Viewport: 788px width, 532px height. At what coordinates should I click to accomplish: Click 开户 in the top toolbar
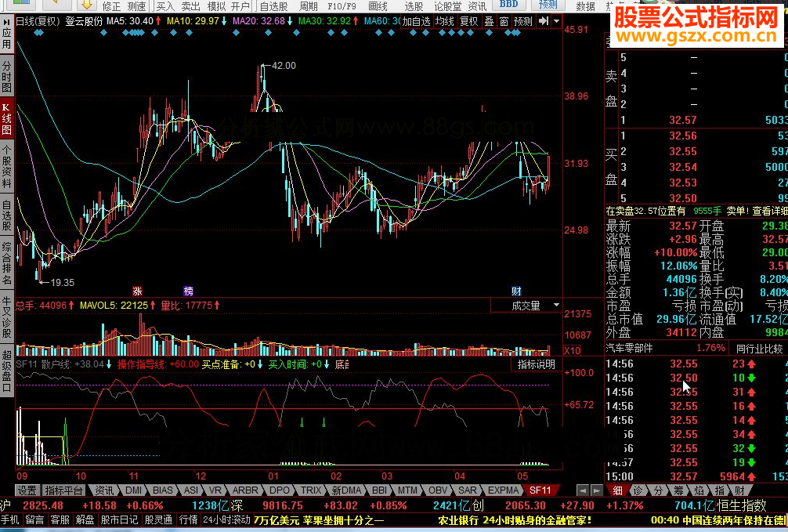tap(240, 6)
